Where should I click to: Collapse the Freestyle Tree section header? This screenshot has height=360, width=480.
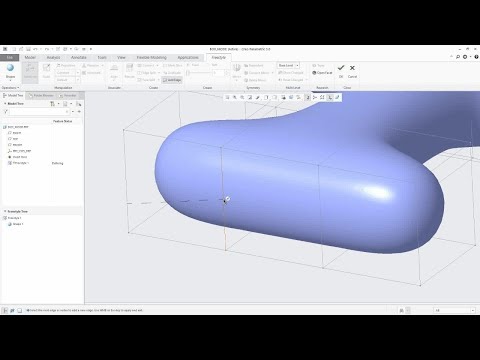[x=16, y=211]
